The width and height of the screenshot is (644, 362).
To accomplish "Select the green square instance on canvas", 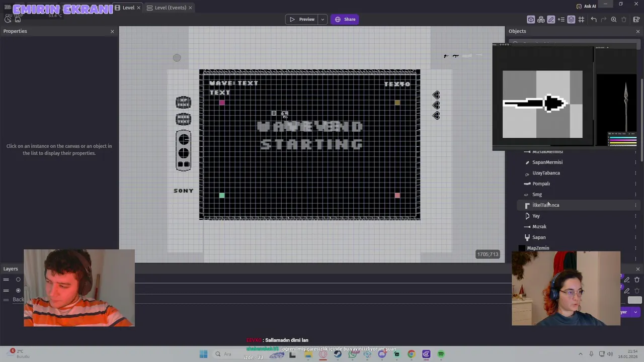I will coord(222,195).
